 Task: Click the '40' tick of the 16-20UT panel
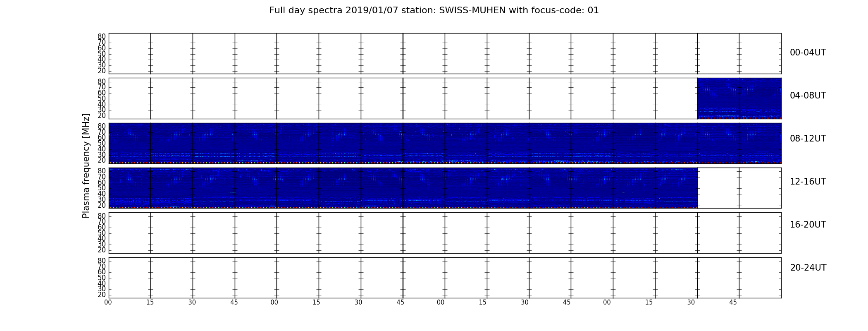coord(102,238)
